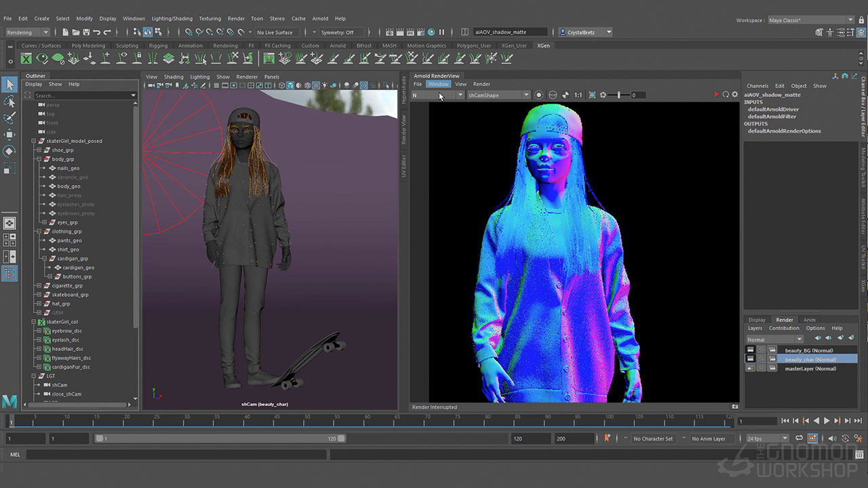Open Arnold RenderView settings gear
Viewport: 868px width, 488px height.
734,95
